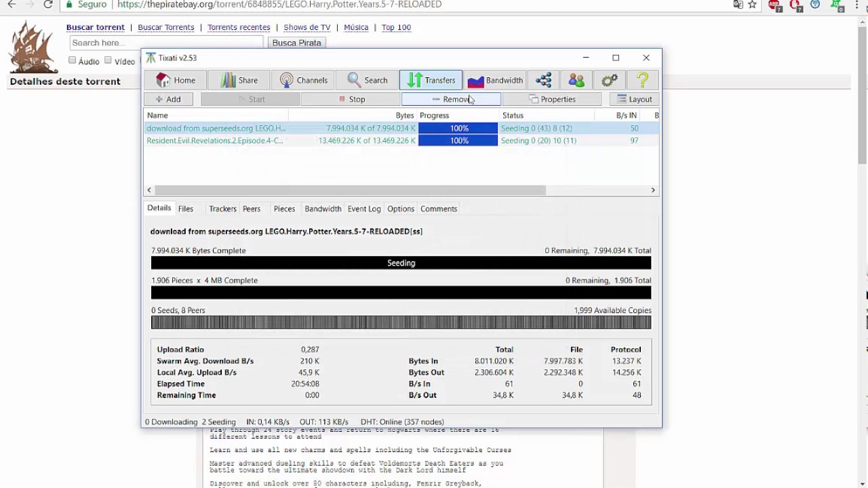Click the DHT network nodes icon
868x488 pixels.
(543, 80)
